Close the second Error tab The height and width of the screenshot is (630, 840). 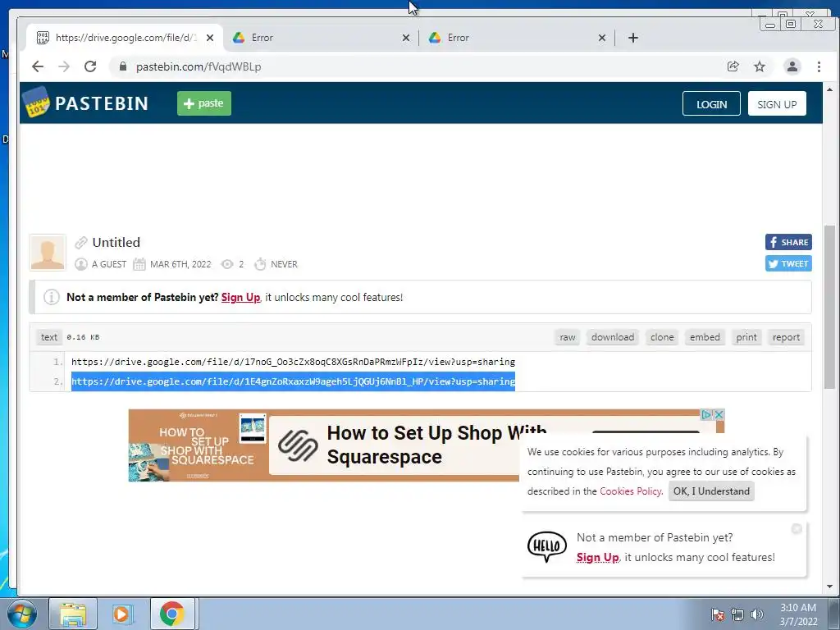tap(601, 38)
